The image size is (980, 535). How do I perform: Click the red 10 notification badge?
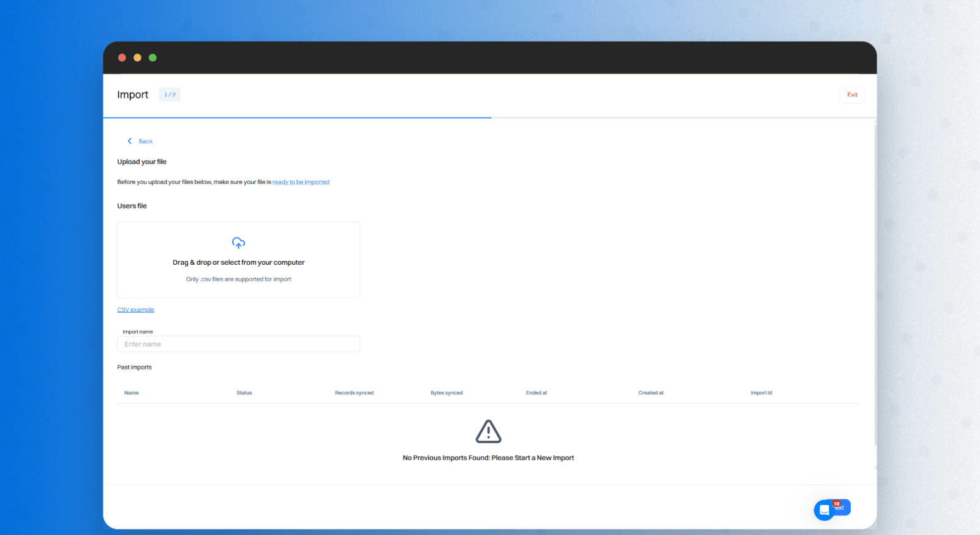(836, 504)
